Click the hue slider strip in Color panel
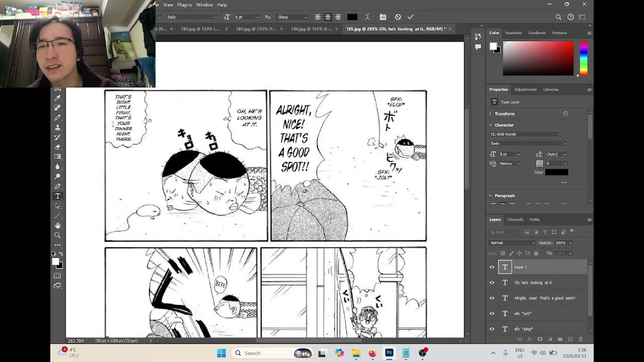This screenshot has width=644, height=362. (x=583, y=58)
